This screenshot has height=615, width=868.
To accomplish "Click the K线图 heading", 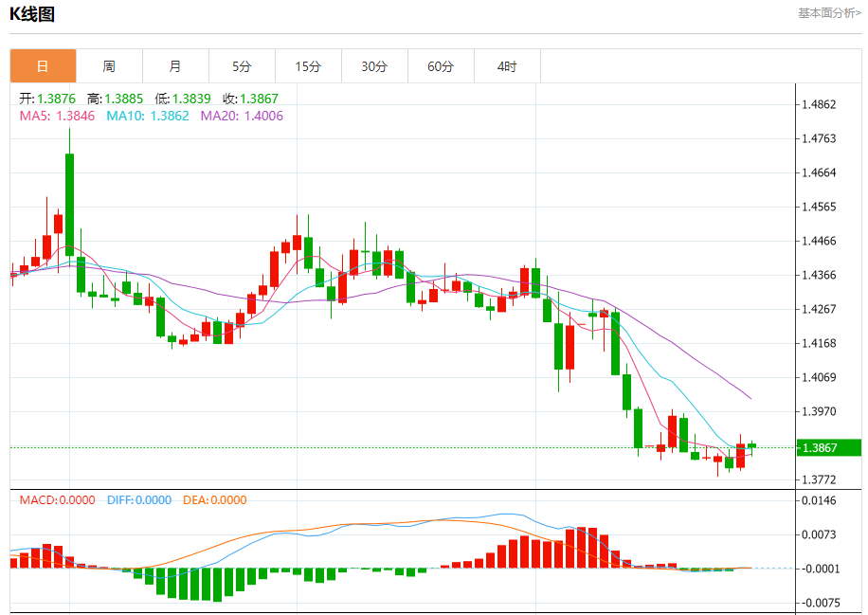I will click(x=32, y=14).
